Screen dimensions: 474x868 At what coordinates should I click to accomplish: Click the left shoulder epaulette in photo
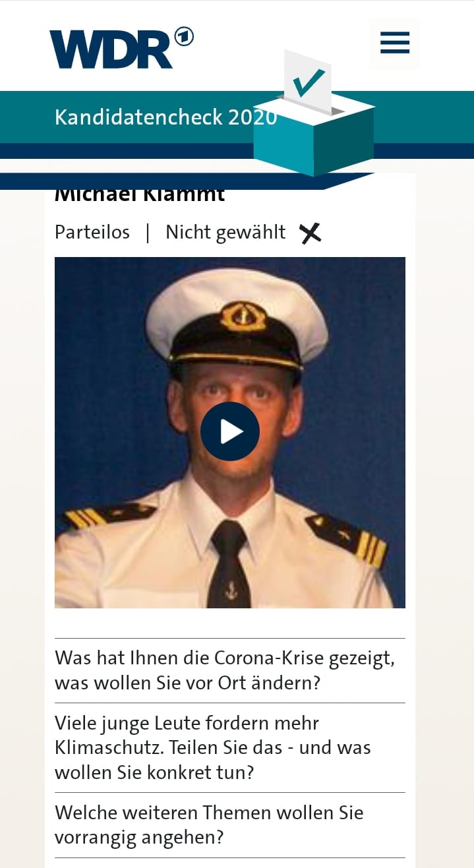[x=109, y=515]
